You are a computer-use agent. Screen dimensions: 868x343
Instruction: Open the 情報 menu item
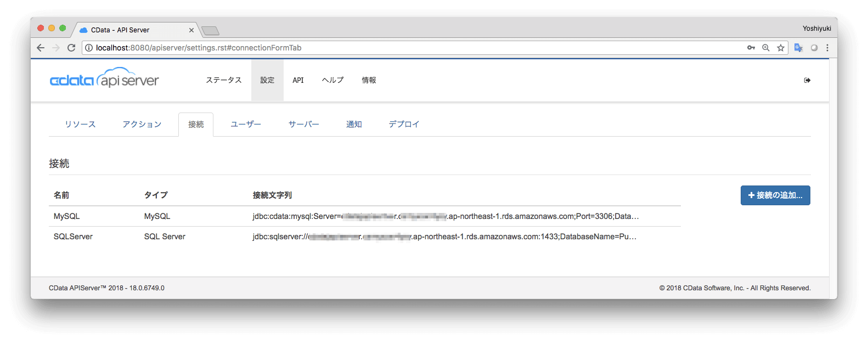[x=369, y=80]
